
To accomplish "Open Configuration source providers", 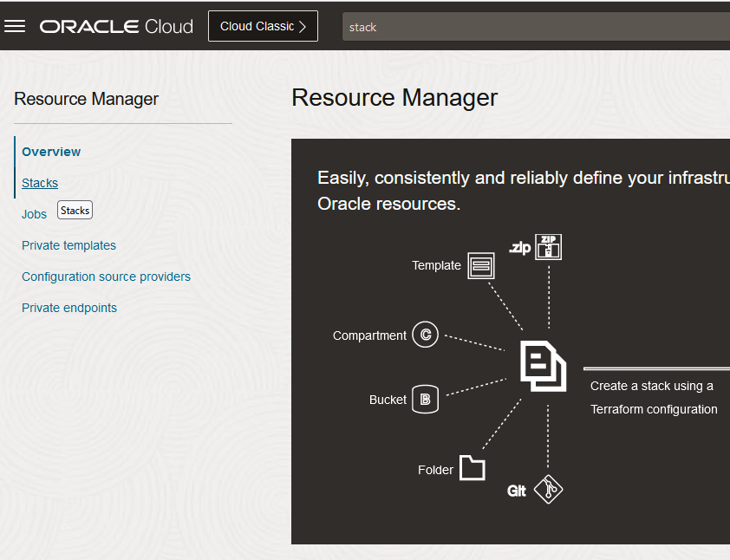I will [x=106, y=277].
